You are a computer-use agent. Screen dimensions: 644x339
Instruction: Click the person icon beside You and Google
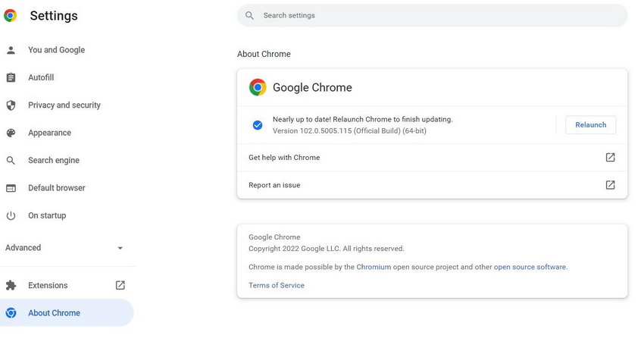pos(11,50)
